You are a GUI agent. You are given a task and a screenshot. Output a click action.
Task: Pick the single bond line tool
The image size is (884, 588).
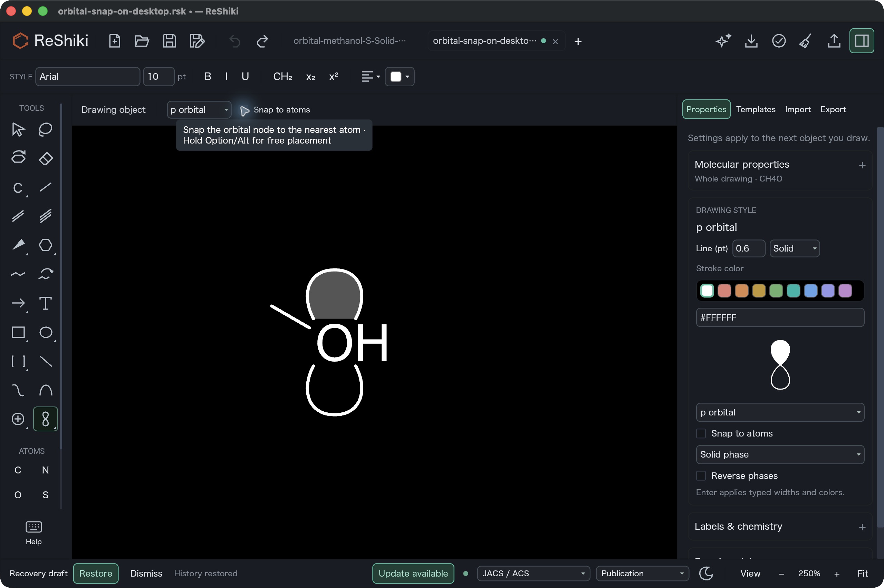tap(45, 187)
